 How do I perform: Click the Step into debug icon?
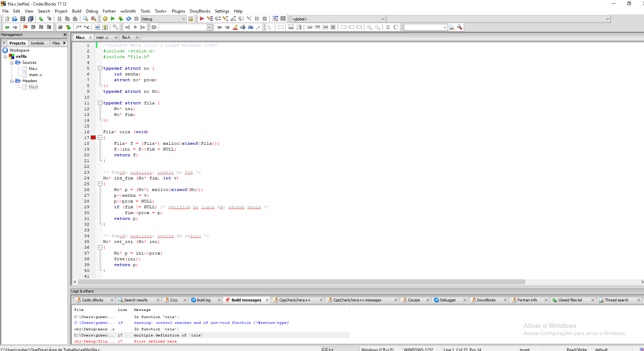click(x=225, y=19)
